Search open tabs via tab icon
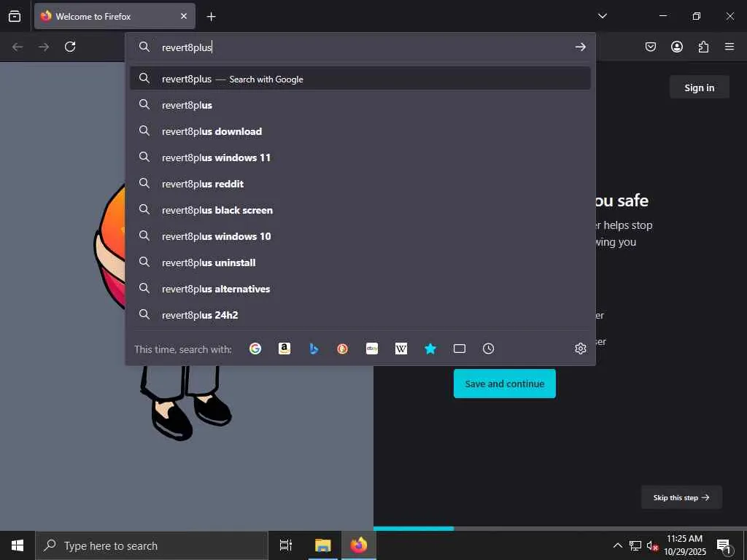Image resolution: width=747 pixels, height=560 pixels. click(x=460, y=349)
